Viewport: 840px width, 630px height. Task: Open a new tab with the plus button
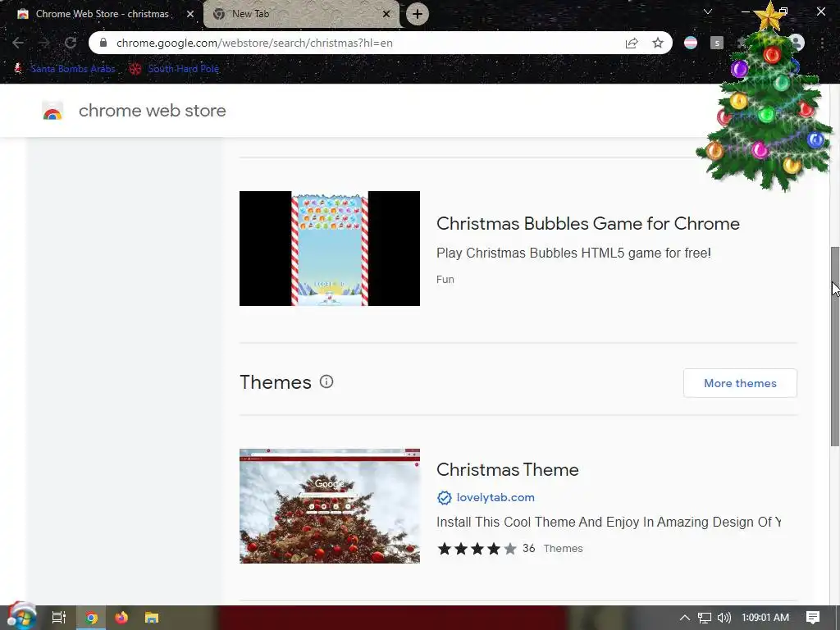pos(418,14)
